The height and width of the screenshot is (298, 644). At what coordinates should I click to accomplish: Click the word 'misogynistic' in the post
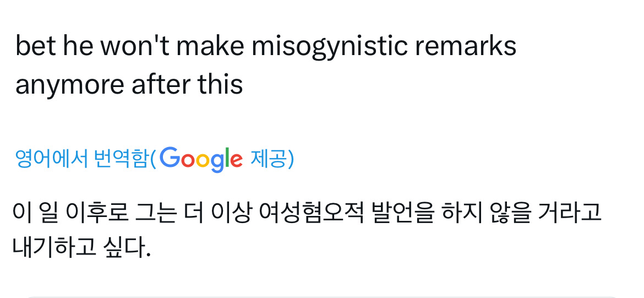pyautogui.click(x=330, y=47)
